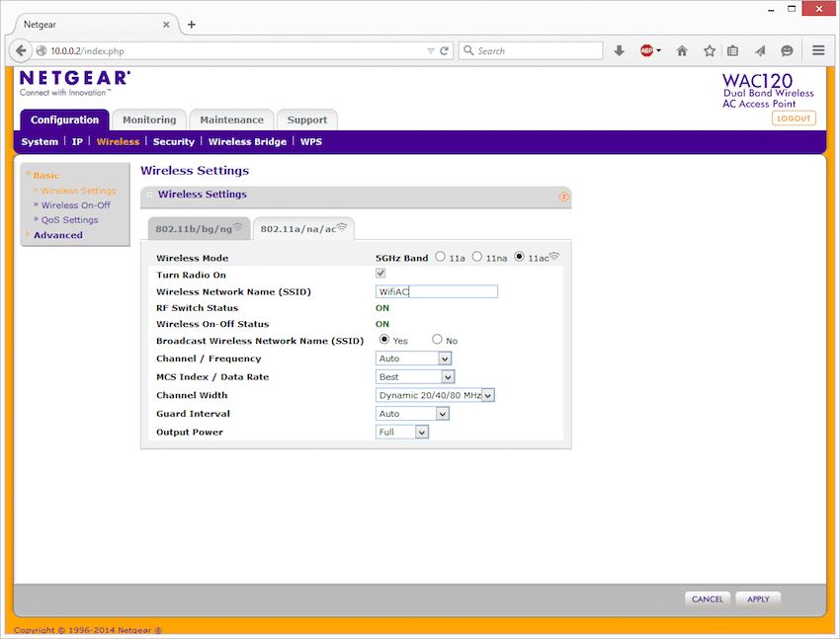The image size is (840, 639).
Task: Close the Netgear browser tab
Action: (x=166, y=25)
